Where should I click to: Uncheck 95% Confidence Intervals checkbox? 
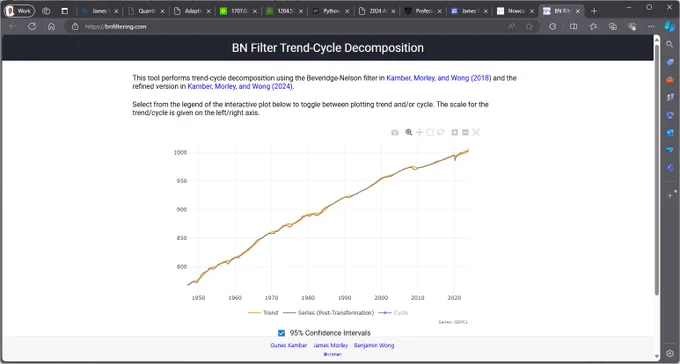(x=281, y=333)
